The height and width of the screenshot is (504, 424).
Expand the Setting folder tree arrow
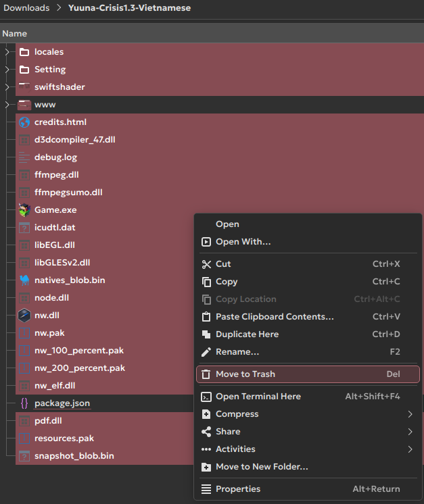click(7, 70)
